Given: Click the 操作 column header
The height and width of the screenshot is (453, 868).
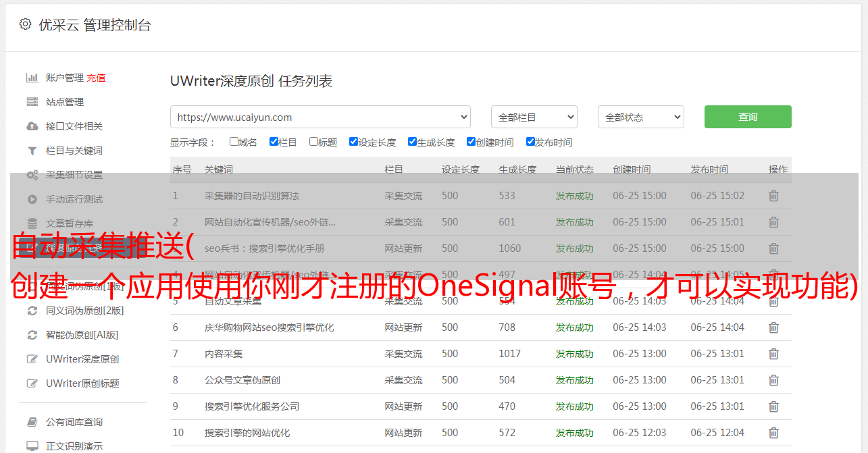Looking at the screenshot, I should pos(778,169).
